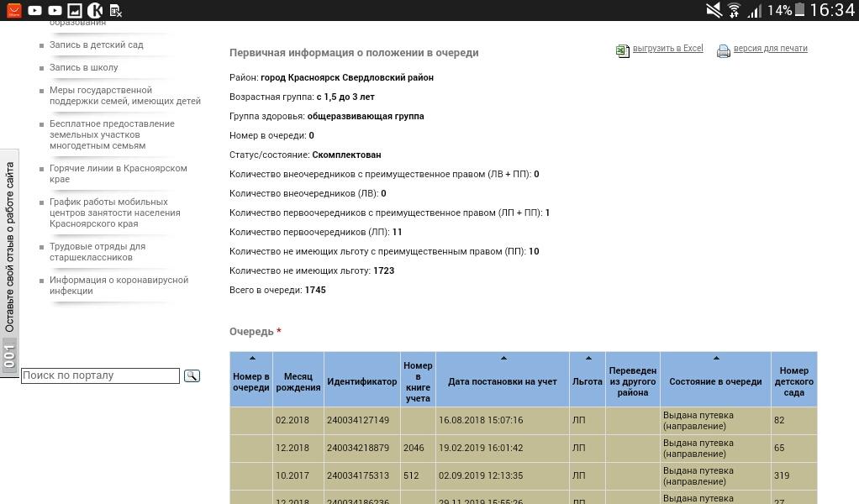The height and width of the screenshot is (504, 859).
Task: Click the printer icon for print version
Action: click(x=724, y=51)
